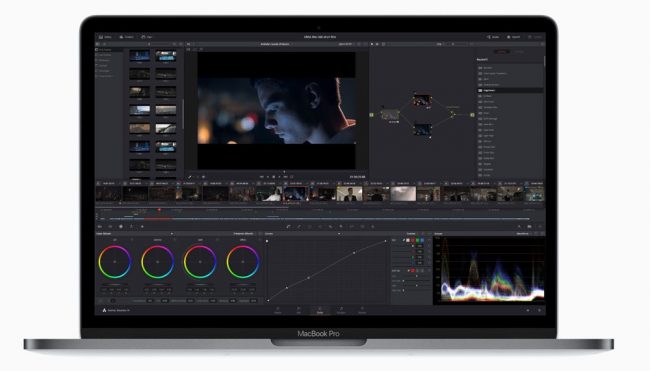This screenshot has height=371, width=650.
Task: Click the Lift master wheel slider
Action: 114,284
